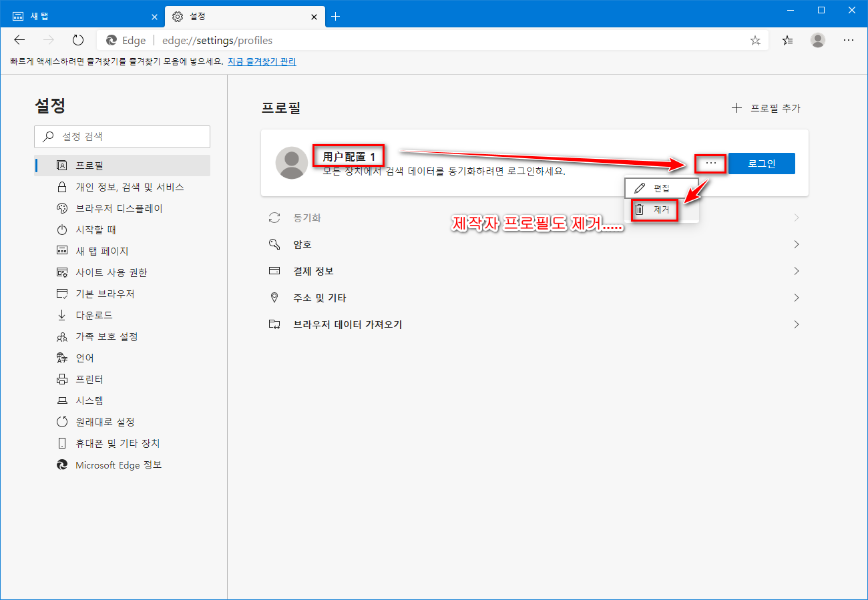This screenshot has height=600, width=868.
Task: Open 시작할 때 settings
Action: point(122,230)
